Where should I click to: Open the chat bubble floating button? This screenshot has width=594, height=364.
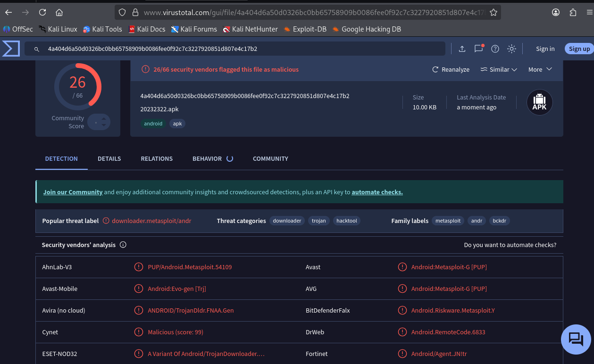576,339
